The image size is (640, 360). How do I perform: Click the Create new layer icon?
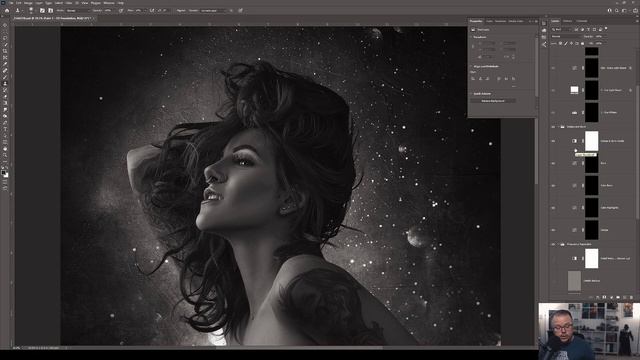624,297
